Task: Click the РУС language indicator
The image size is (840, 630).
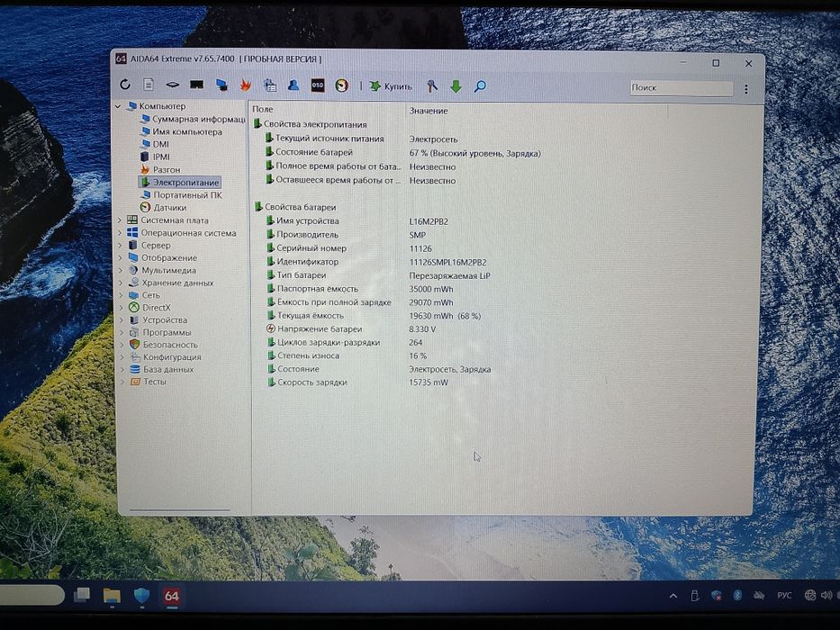Action: [x=784, y=596]
